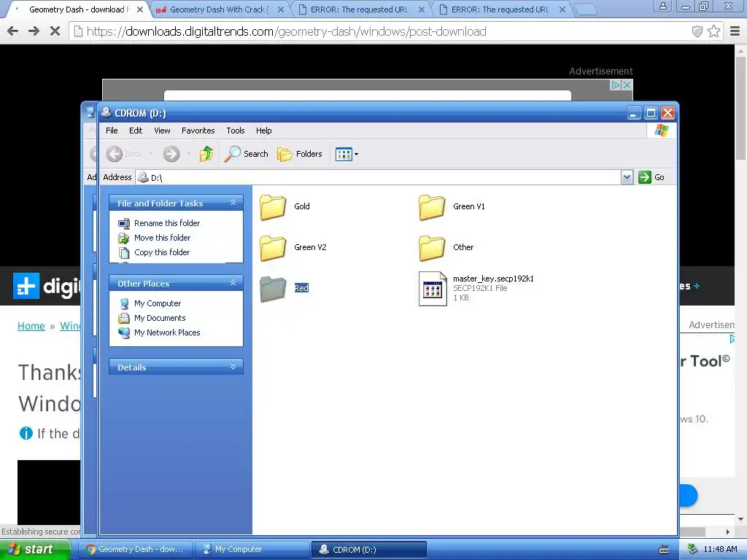Click the CDROM (D:) taskbar button
The height and width of the screenshot is (560, 747).
pyautogui.click(x=368, y=549)
